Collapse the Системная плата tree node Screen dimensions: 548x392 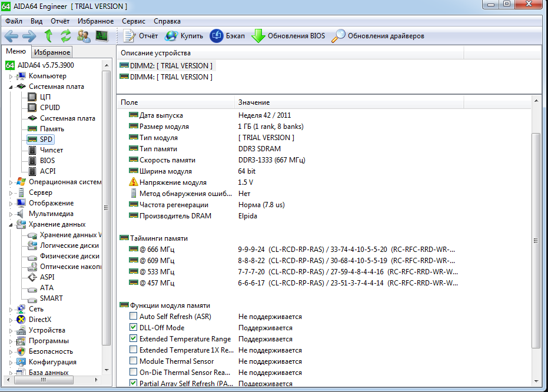click(11, 87)
